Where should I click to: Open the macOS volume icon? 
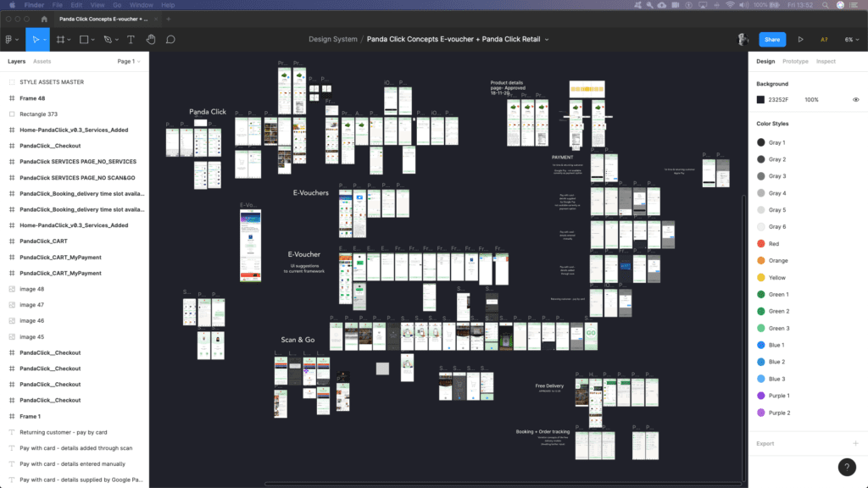tap(743, 5)
